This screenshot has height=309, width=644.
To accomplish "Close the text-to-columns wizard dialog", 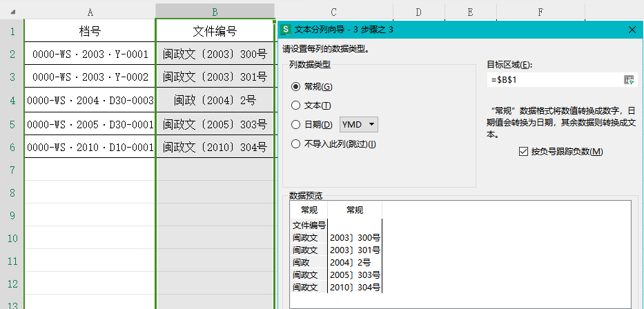I will [632, 30].
